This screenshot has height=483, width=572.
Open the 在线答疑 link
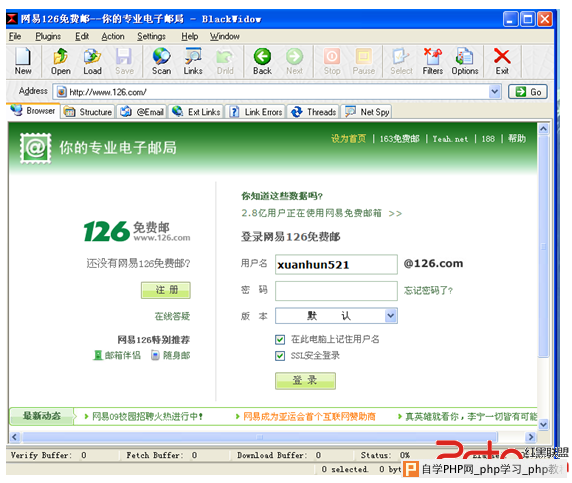tap(172, 316)
